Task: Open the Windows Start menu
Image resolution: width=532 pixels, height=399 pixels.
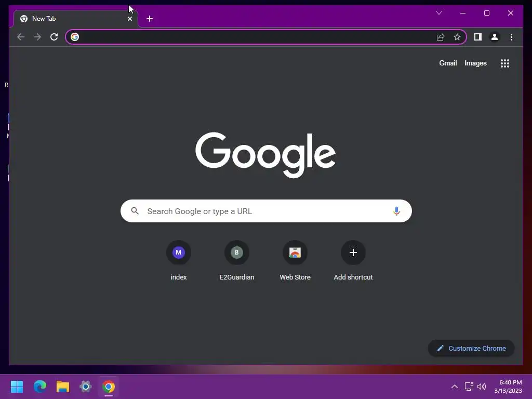Action: tap(17, 387)
